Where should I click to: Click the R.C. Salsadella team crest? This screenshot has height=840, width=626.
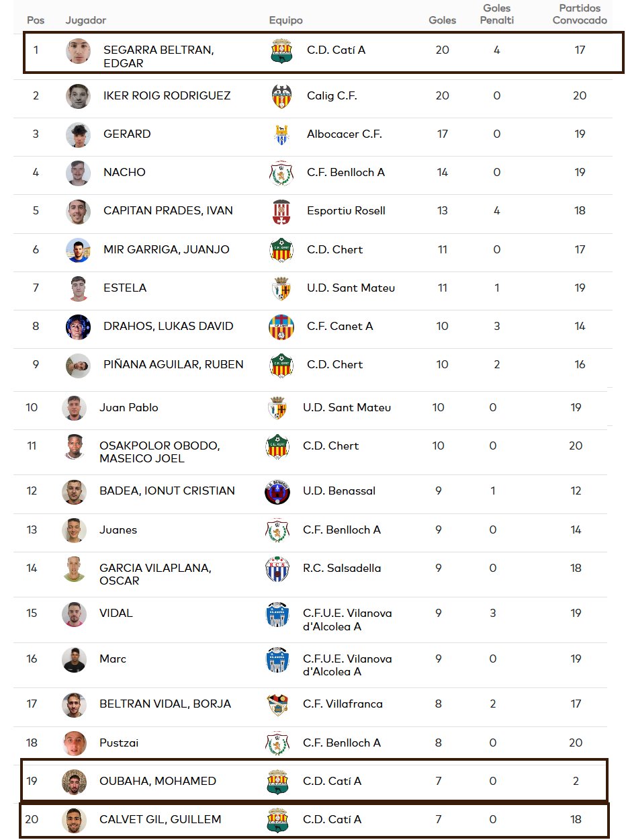point(277,569)
